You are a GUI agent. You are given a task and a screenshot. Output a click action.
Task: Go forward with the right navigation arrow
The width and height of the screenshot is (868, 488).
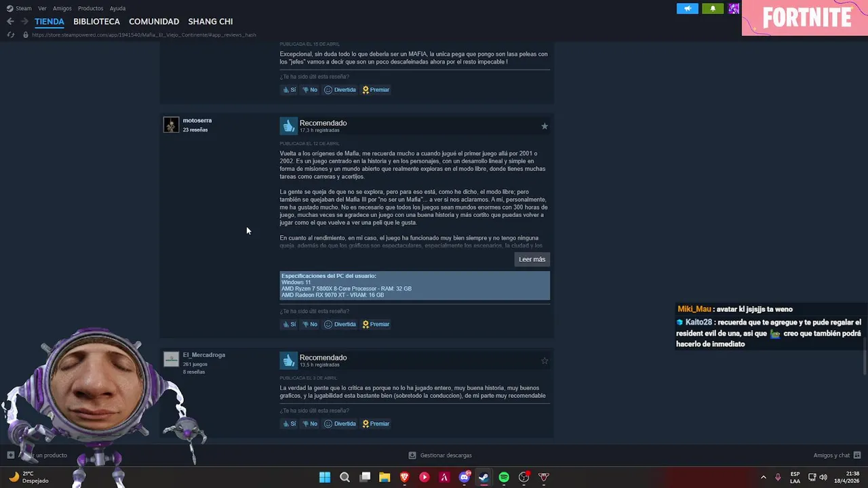pos(24,22)
